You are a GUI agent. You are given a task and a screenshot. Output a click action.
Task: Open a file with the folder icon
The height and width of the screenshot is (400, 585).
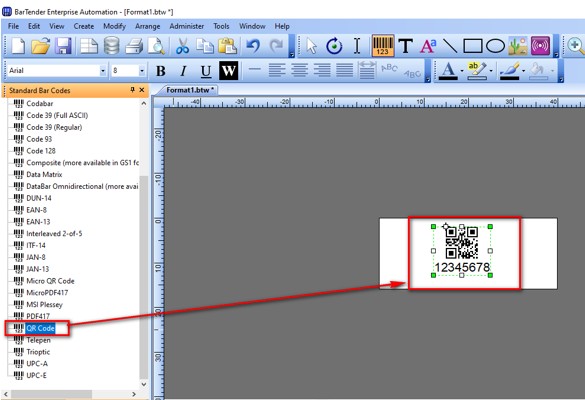point(41,46)
